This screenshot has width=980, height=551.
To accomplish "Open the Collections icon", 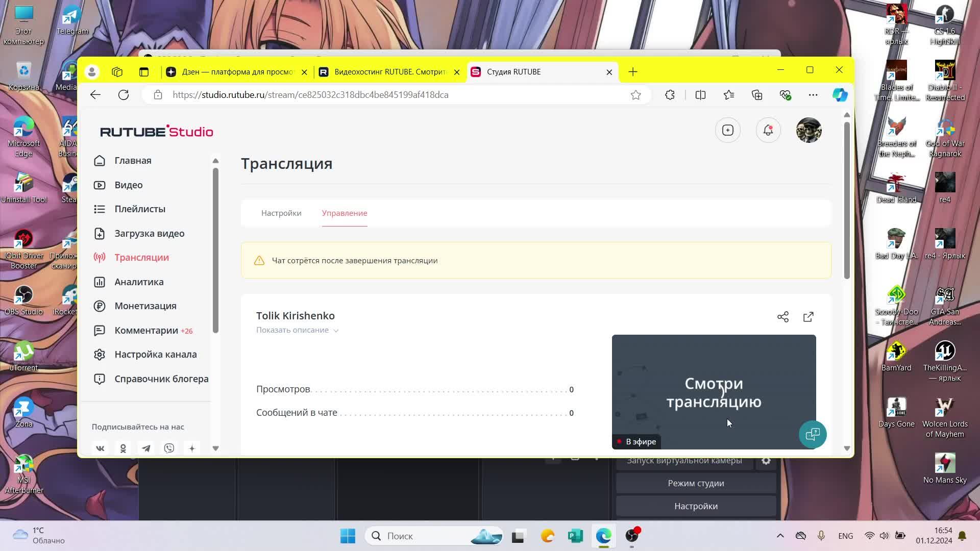I will [757, 95].
